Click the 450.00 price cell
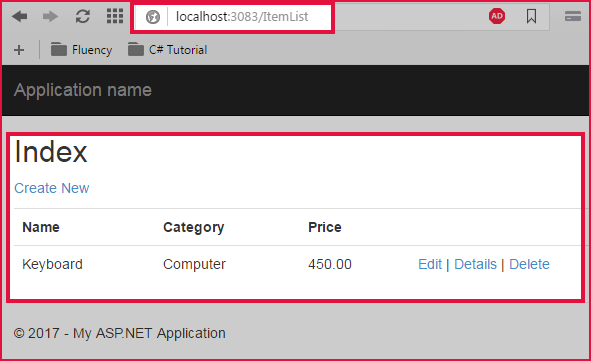Image resolution: width=591 pixels, height=361 pixels. 330,264
